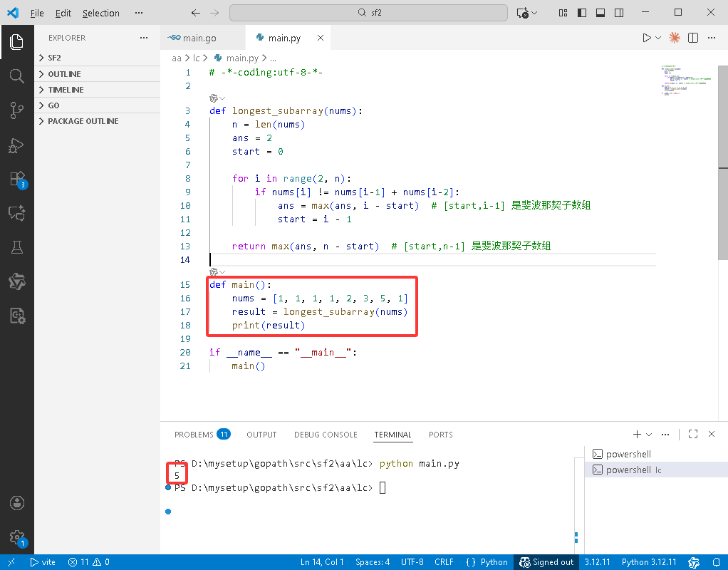Open the terminal launch profile dropdown

click(x=649, y=435)
